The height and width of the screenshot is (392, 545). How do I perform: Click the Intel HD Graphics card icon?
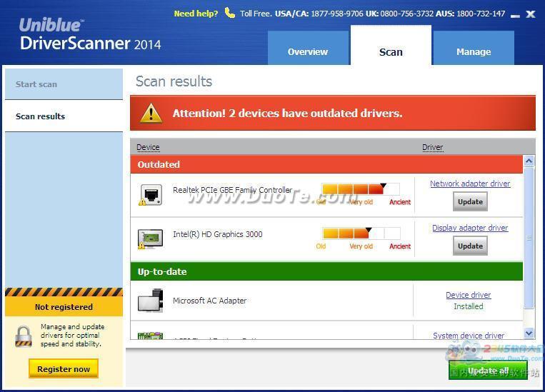(150, 238)
